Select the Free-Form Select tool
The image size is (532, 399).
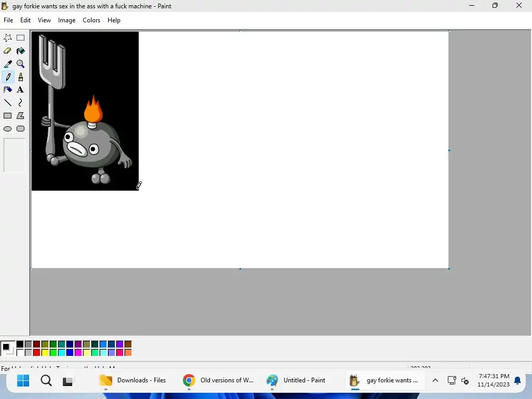coord(7,37)
